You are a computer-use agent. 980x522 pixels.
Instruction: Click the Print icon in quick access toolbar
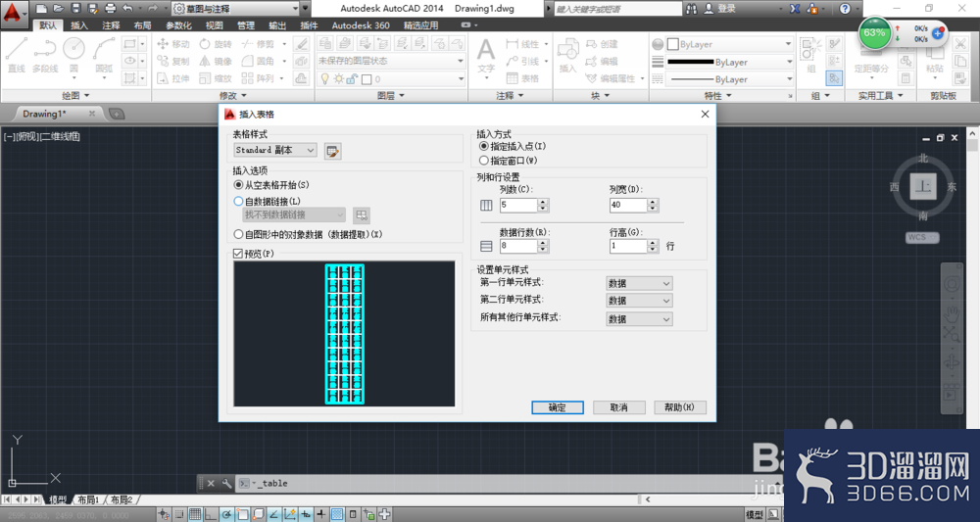pyautogui.click(x=111, y=9)
